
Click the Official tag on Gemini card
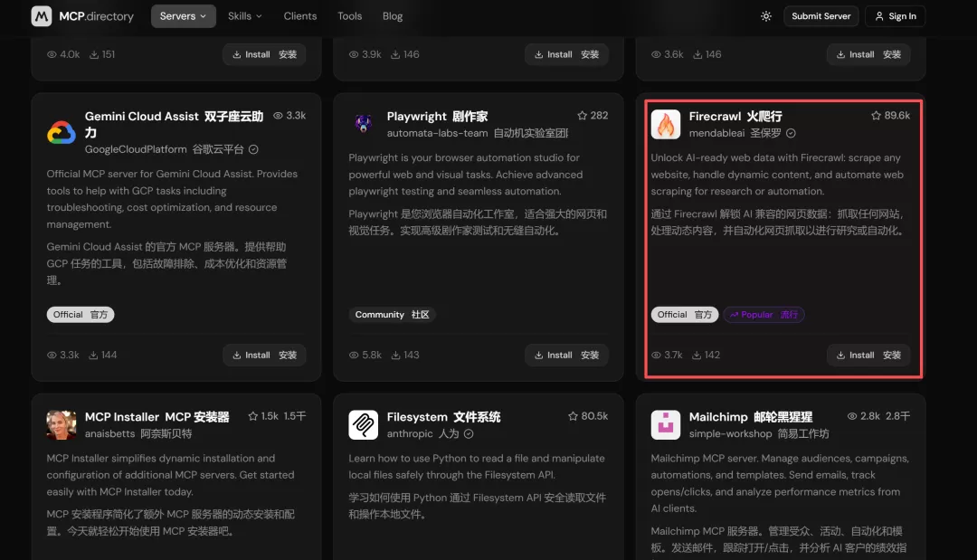[81, 315]
